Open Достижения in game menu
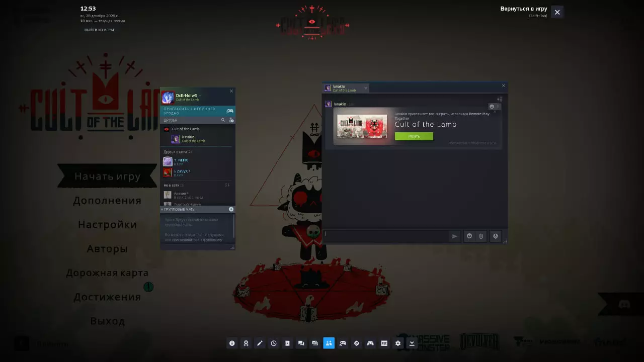Image resolution: width=644 pixels, height=362 pixels. [x=107, y=297]
